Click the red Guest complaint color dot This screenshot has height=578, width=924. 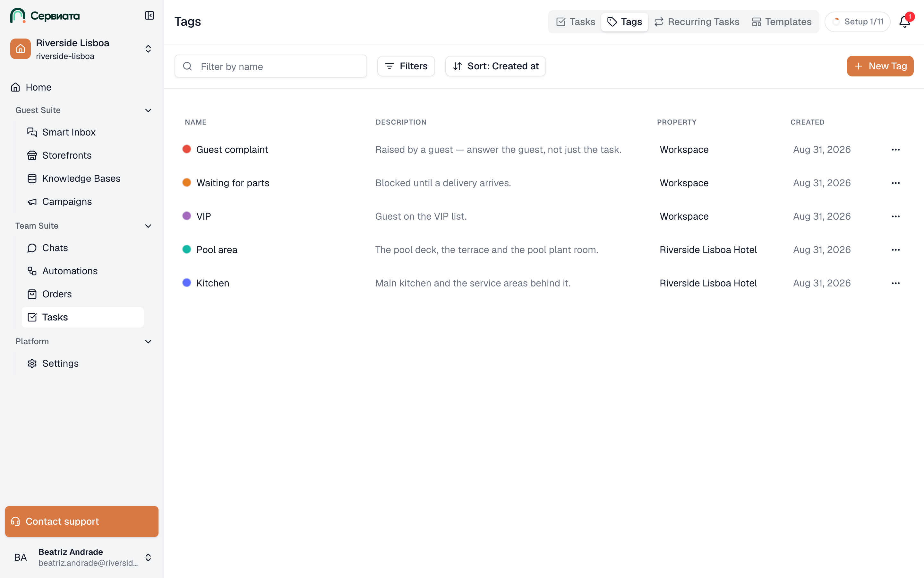click(187, 149)
